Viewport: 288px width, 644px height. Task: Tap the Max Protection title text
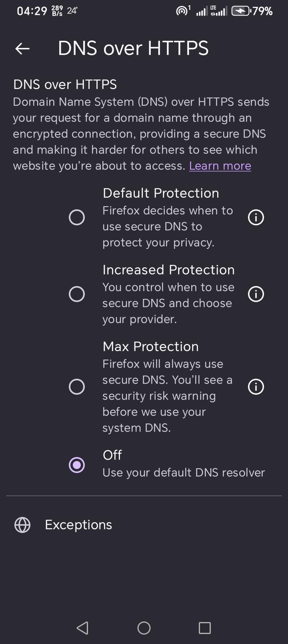(x=150, y=347)
